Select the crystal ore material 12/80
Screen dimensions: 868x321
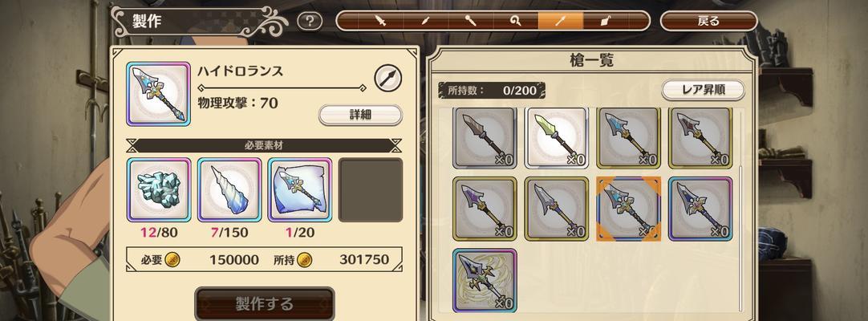point(159,190)
